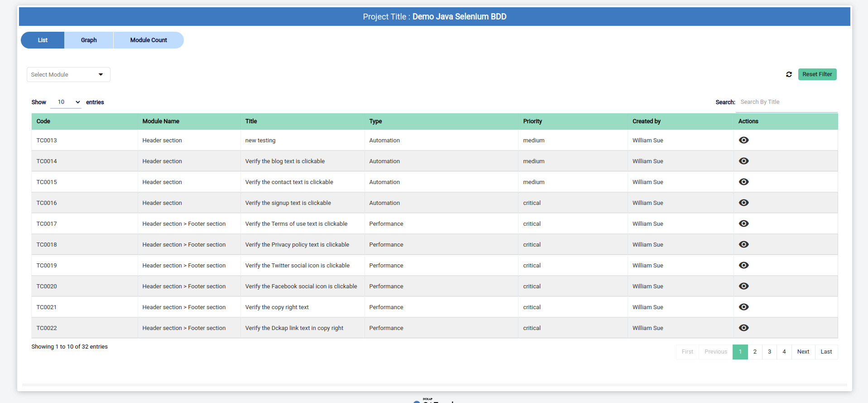
Task: Open the Show entries count dropdown
Action: pos(66,102)
